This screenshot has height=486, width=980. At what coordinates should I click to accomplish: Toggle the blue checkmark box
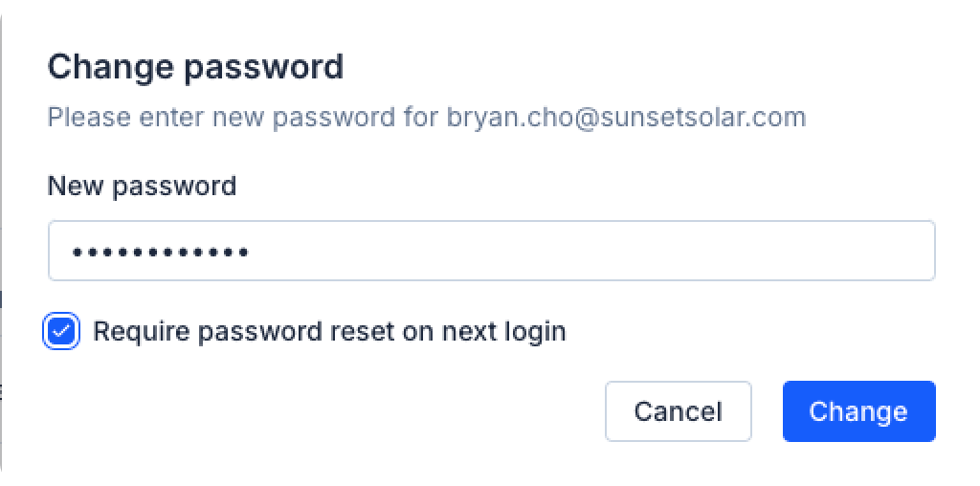click(x=62, y=332)
